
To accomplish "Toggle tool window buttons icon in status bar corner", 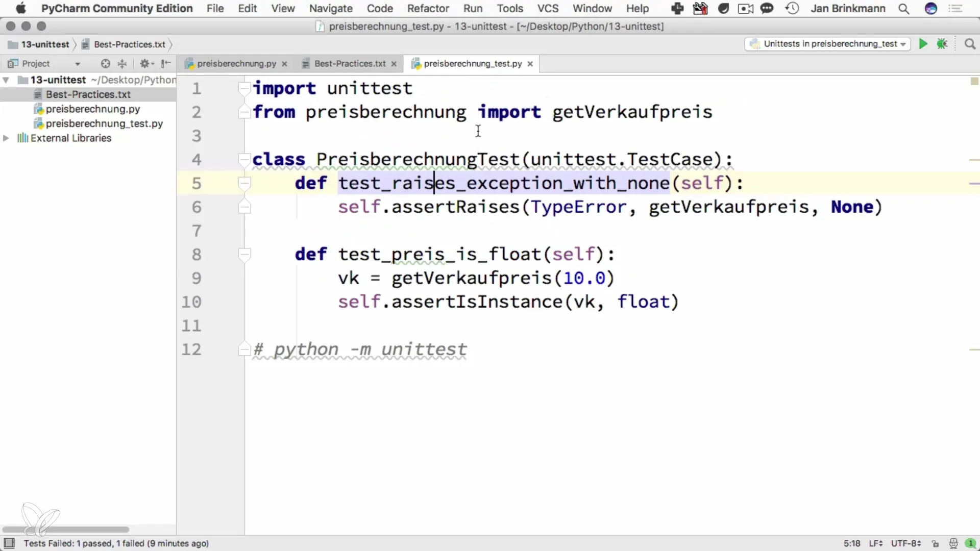I will click(x=9, y=543).
